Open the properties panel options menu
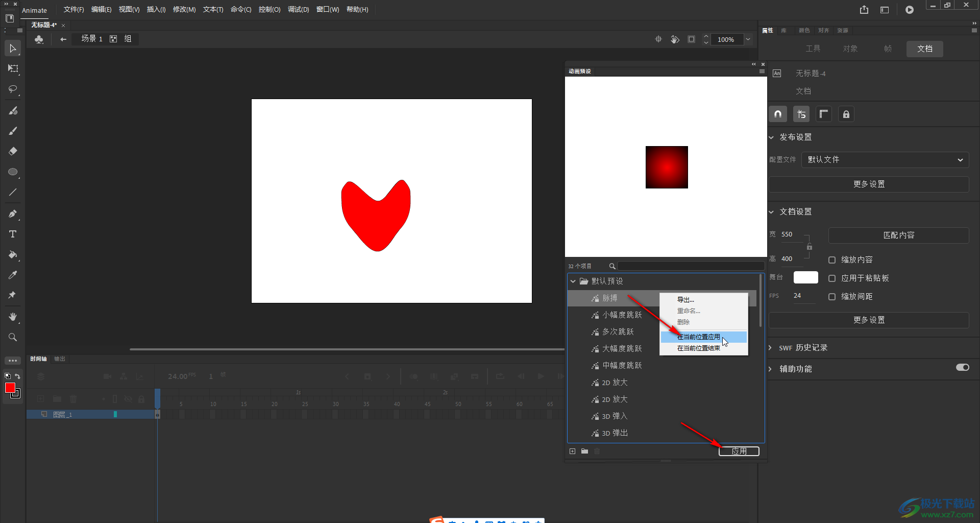 pyautogui.click(x=974, y=31)
